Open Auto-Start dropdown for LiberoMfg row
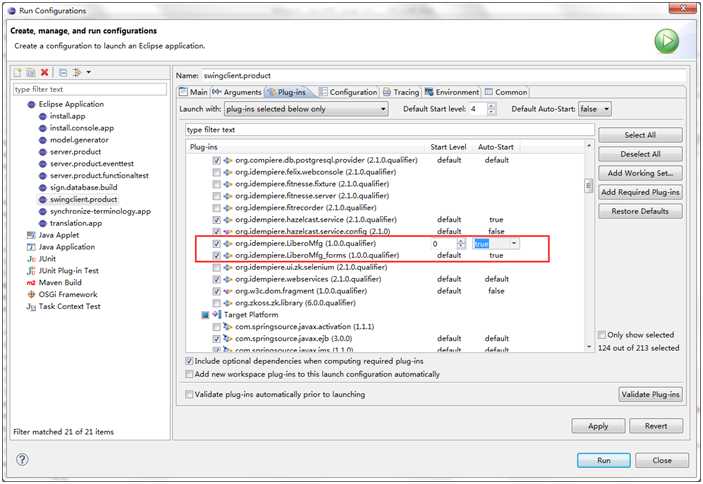The width and height of the screenshot is (703, 484). [x=514, y=243]
